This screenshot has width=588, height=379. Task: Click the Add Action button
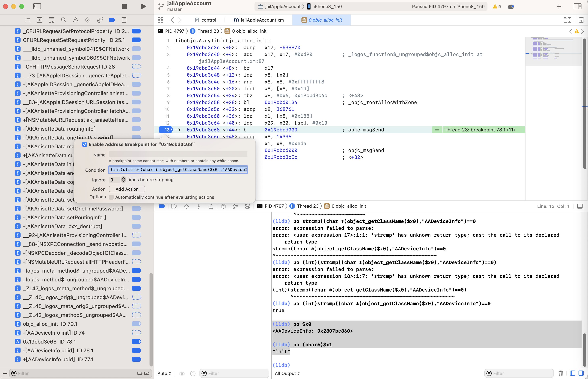tap(127, 189)
